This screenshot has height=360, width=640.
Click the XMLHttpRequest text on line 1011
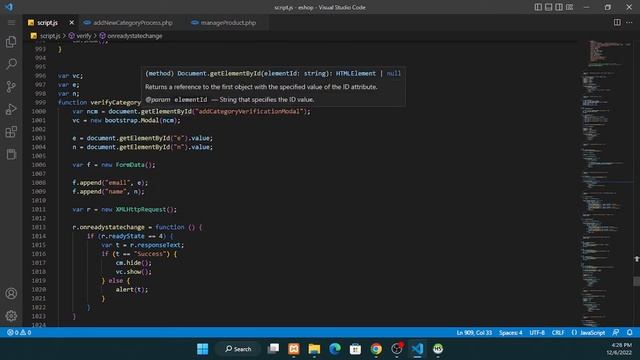(140, 209)
